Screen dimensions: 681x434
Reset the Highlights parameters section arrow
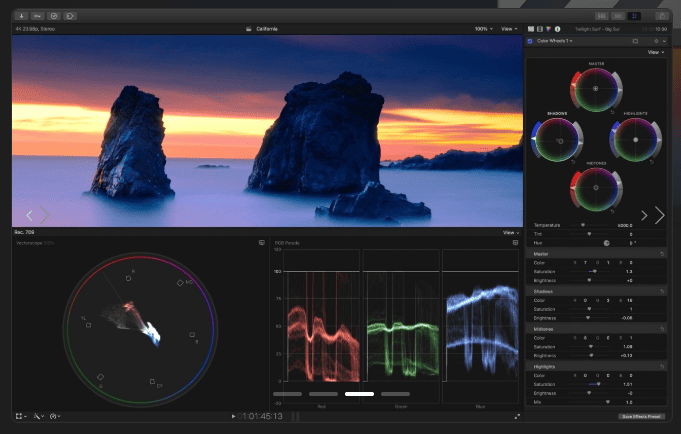(x=662, y=367)
